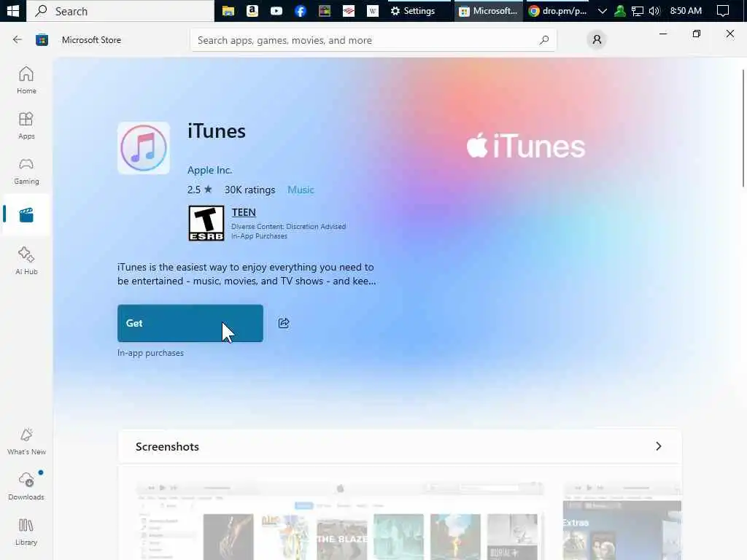Viewport: 747px width, 560px height.
Task: Click the vertical scrollbar on right
Action: pos(743,128)
